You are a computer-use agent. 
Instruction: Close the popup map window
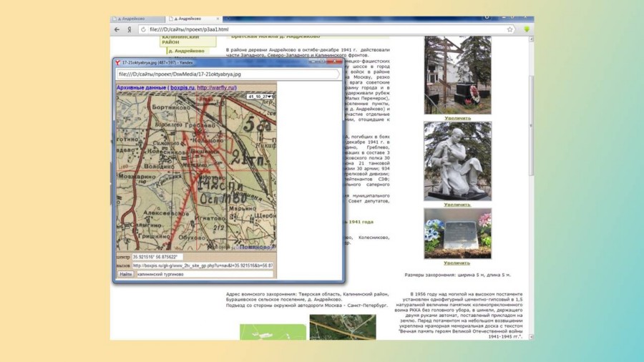click(337, 62)
